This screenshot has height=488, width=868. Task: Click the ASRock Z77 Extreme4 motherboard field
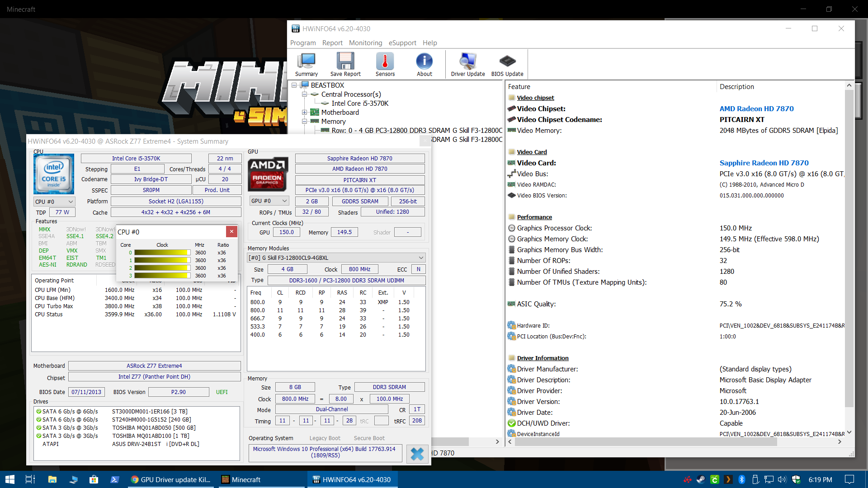154,366
